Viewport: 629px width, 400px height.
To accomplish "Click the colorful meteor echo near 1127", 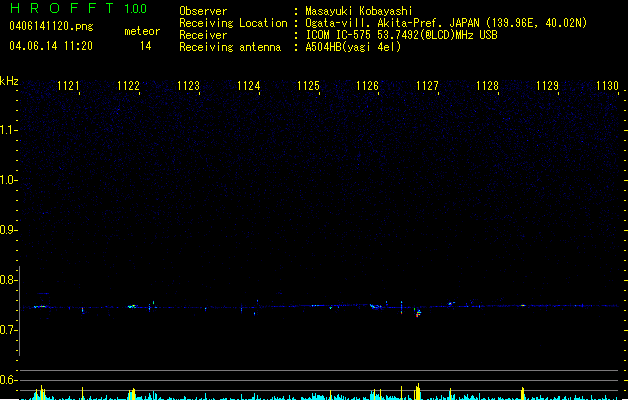I will click(x=418, y=313).
